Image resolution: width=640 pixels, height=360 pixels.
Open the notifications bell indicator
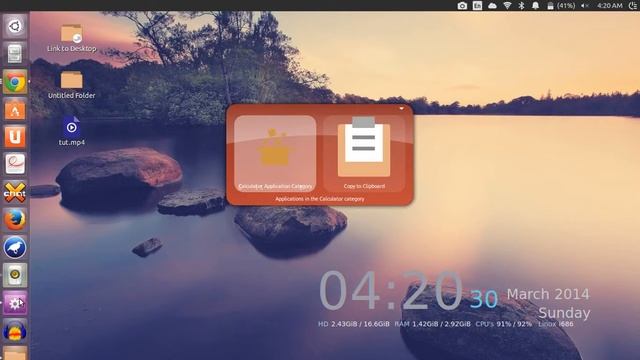536,5
